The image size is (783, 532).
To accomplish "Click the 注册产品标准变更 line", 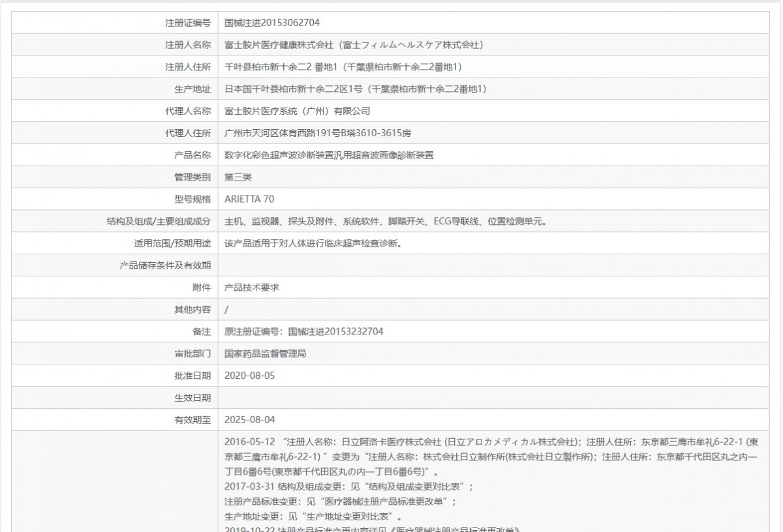I will 340,501.
